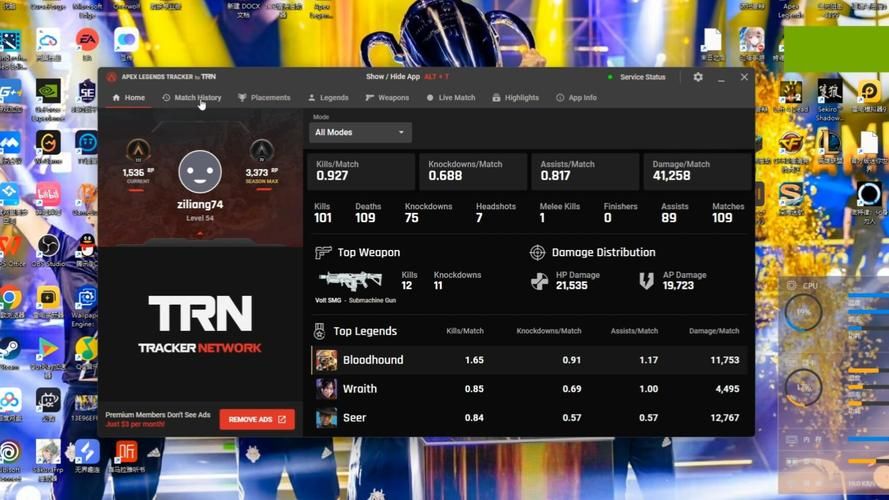
Task: Click the Remove Ads button
Action: tap(257, 419)
